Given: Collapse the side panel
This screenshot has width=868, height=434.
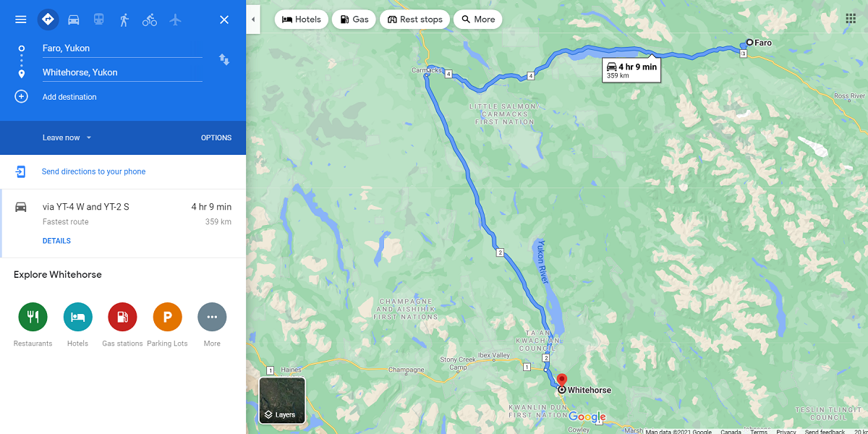Looking at the screenshot, I should [253, 20].
